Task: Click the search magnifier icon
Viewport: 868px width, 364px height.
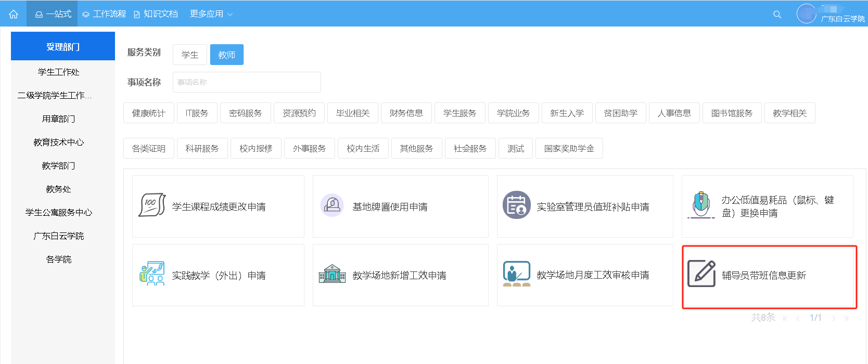Action: (x=777, y=15)
